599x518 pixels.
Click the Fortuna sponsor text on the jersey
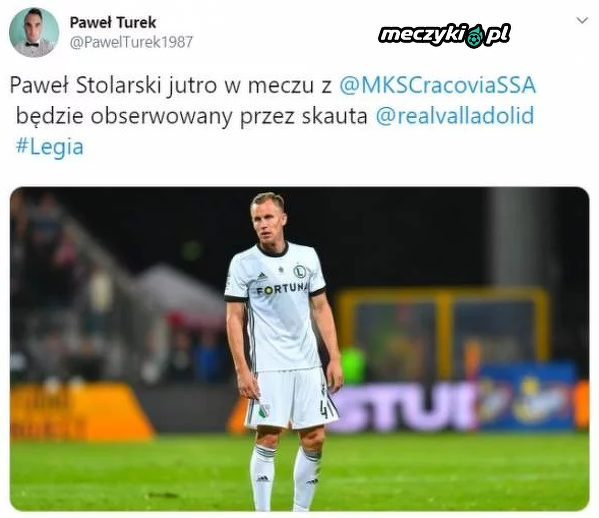(282, 288)
